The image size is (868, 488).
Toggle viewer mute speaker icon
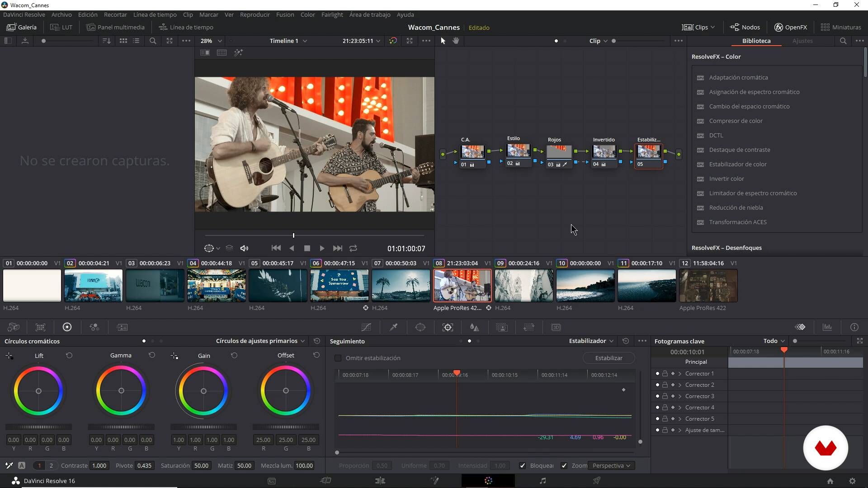click(244, 249)
